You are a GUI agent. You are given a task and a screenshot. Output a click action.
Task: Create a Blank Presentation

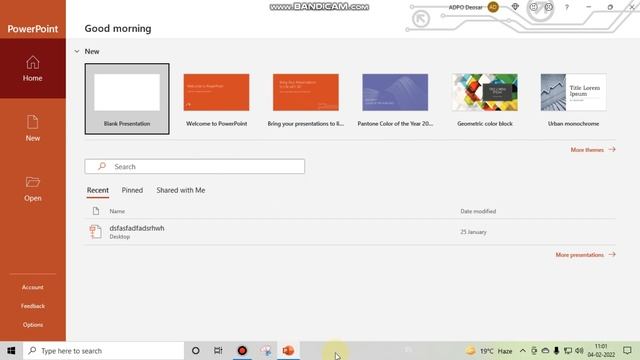(127, 99)
